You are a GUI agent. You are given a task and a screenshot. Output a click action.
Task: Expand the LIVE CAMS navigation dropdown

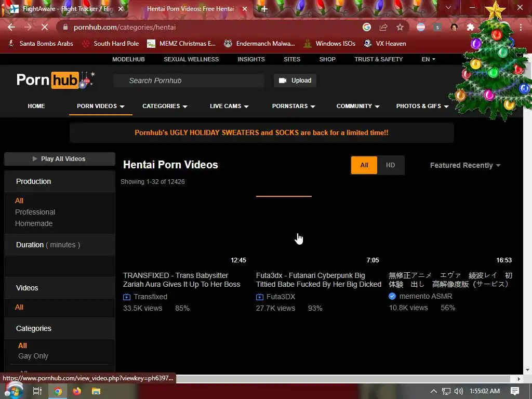click(x=229, y=106)
